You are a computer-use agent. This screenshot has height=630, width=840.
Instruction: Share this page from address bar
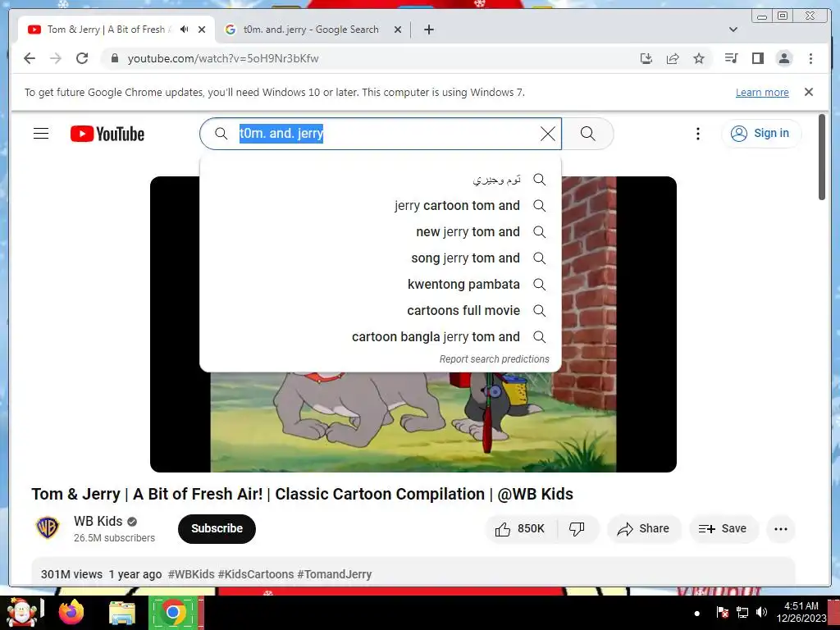[673, 58]
